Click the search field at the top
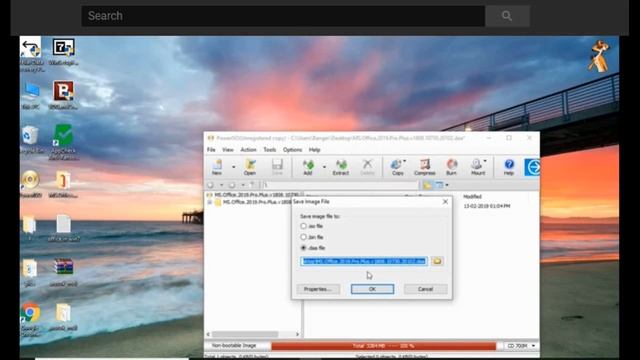This screenshot has width=640, height=360. click(x=283, y=16)
